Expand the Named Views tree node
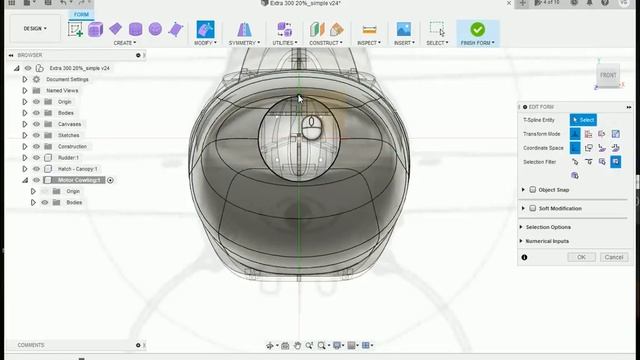Image resolution: width=640 pixels, height=360 pixels. (x=24, y=91)
